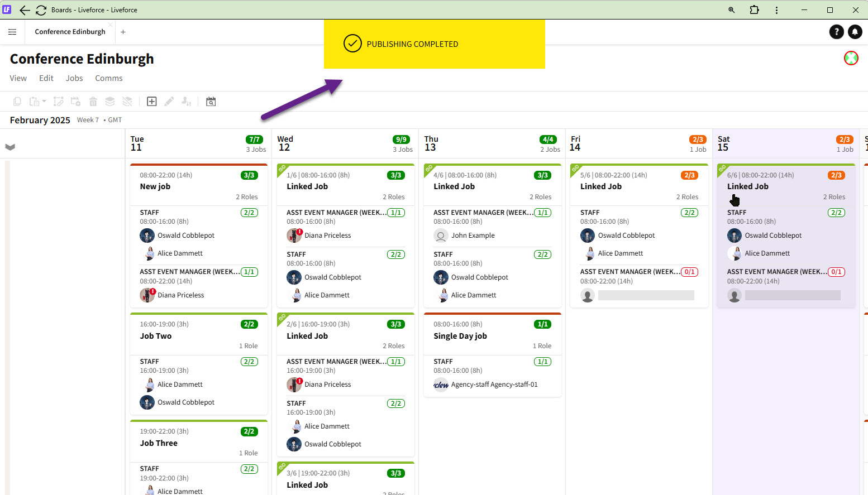Open the hamburger navigation menu
868x495 pixels.
[x=12, y=32]
